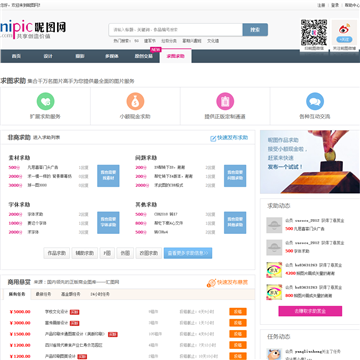This screenshot has width=360, height=360.
Task: Open the orange button in the ¥1500.00 row
Action: pyautogui.click(x=238, y=334)
